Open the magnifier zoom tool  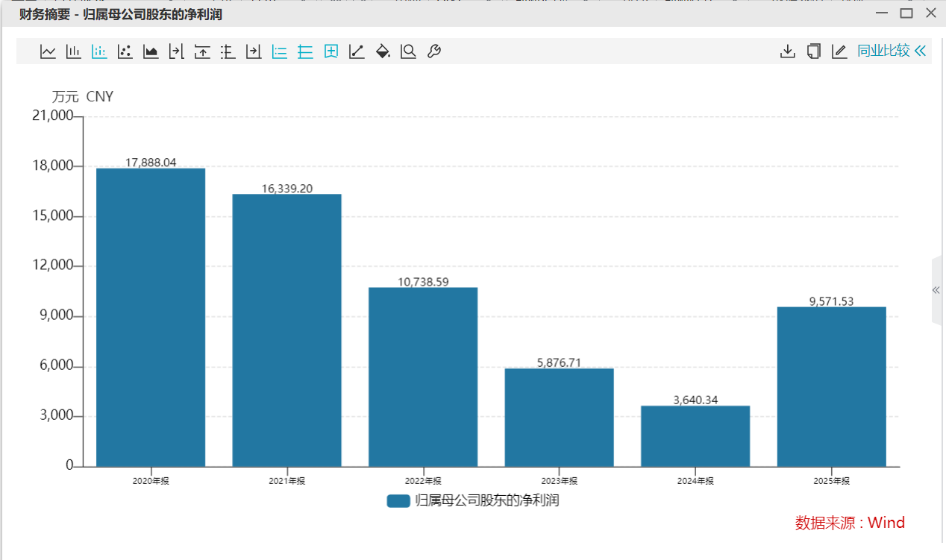click(408, 51)
